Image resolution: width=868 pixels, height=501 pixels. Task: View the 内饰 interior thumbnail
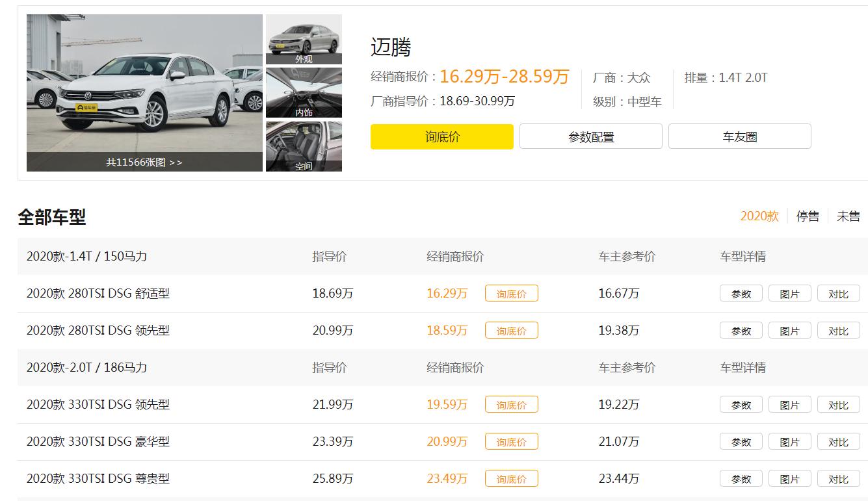click(x=304, y=92)
